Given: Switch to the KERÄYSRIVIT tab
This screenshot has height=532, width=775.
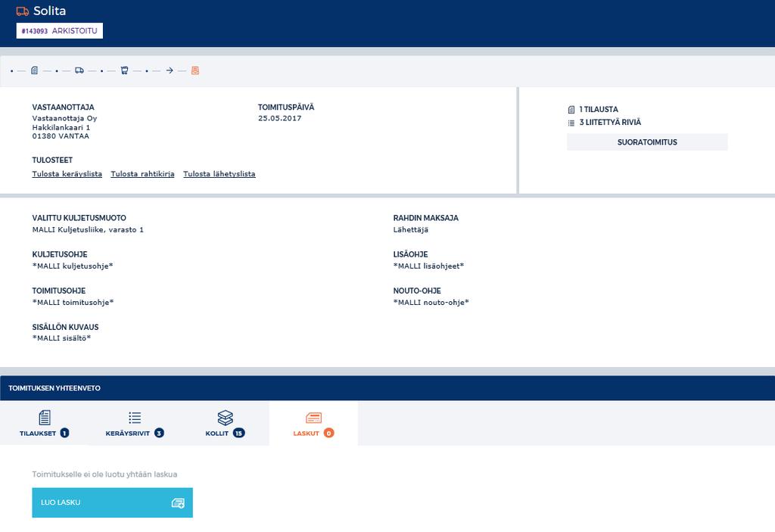Looking at the screenshot, I should [x=135, y=424].
